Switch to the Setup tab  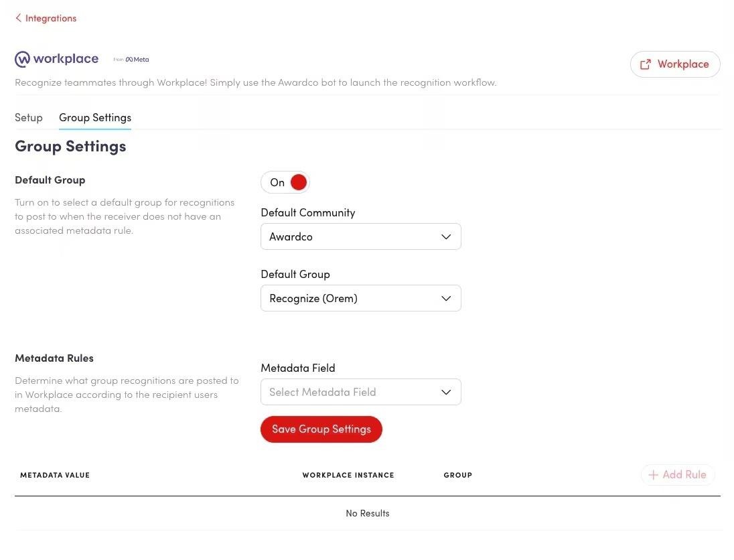(x=29, y=118)
